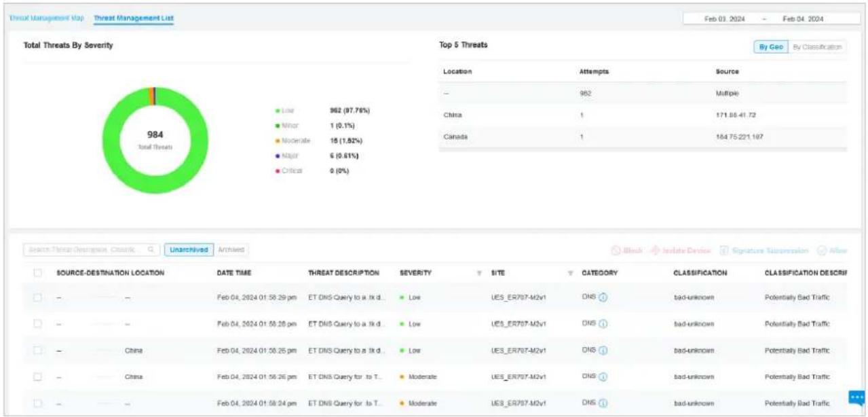Click the Classification column header
This screenshot has width=868, height=417.
point(700,273)
